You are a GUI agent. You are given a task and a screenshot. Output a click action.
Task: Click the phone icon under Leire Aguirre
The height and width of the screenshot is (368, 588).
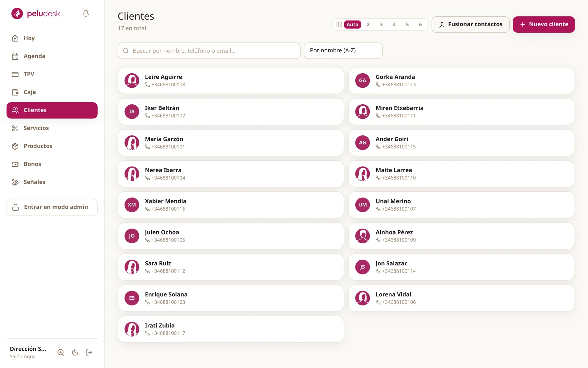[x=147, y=85]
